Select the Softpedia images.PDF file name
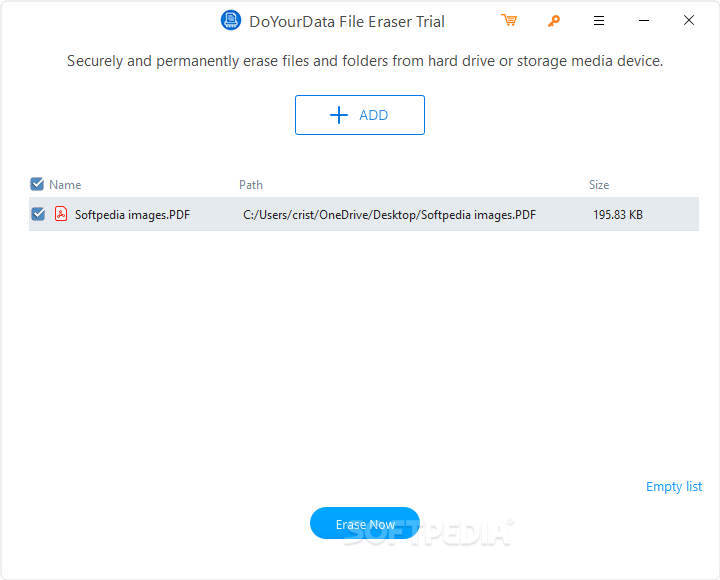Image resolution: width=720 pixels, height=580 pixels. tap(132, 214)
